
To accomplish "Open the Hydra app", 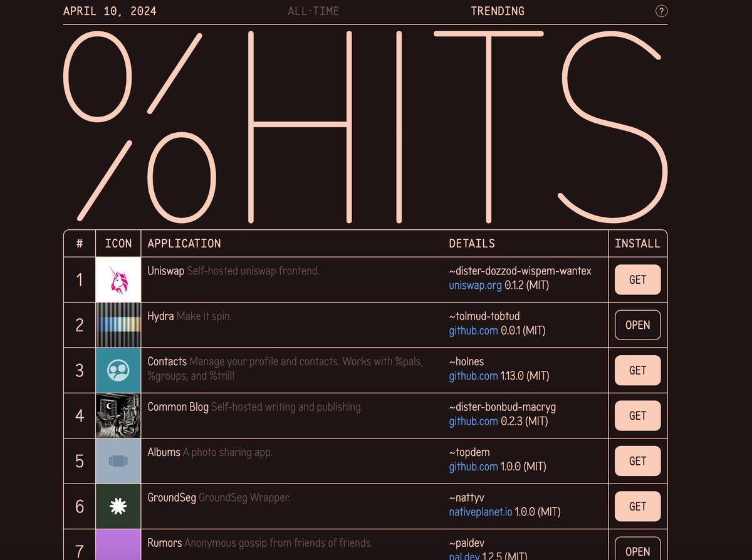I will click(x=637, y=325).
